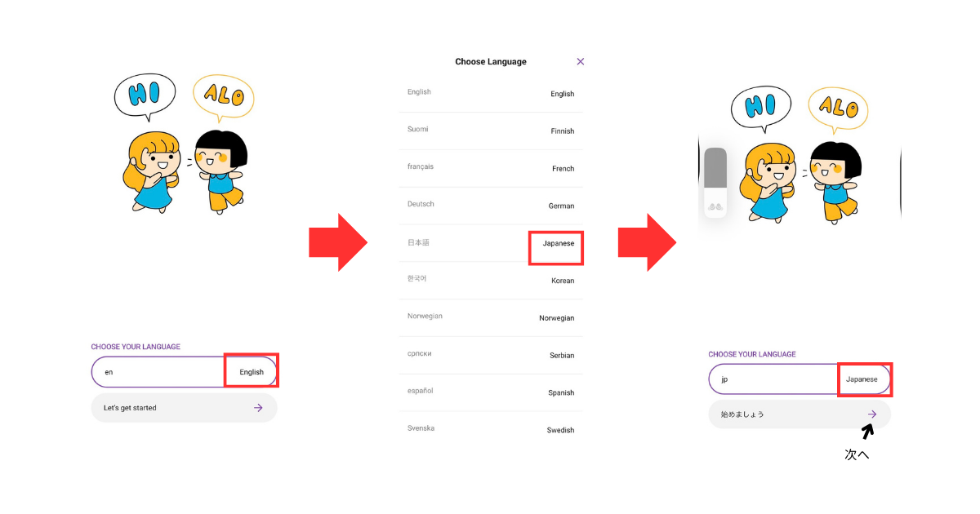Select Japanese from the language list

(491, 243)
